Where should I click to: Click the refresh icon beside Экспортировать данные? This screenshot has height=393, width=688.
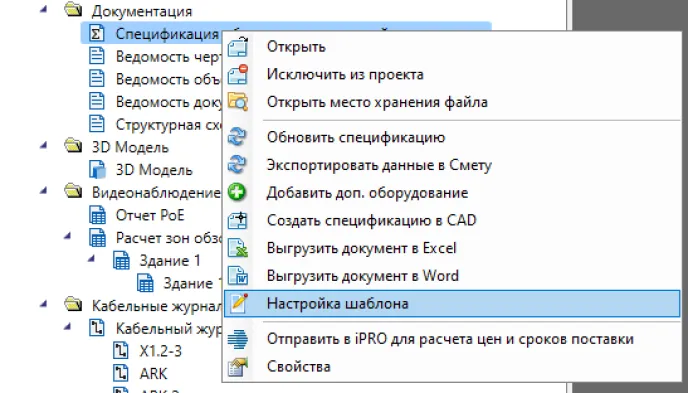point(237,165)
